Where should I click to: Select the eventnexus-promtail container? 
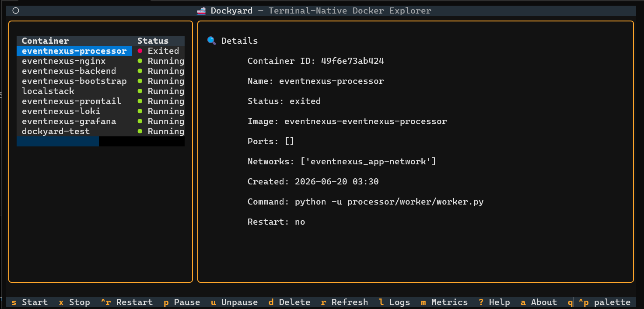coord(101,101)
